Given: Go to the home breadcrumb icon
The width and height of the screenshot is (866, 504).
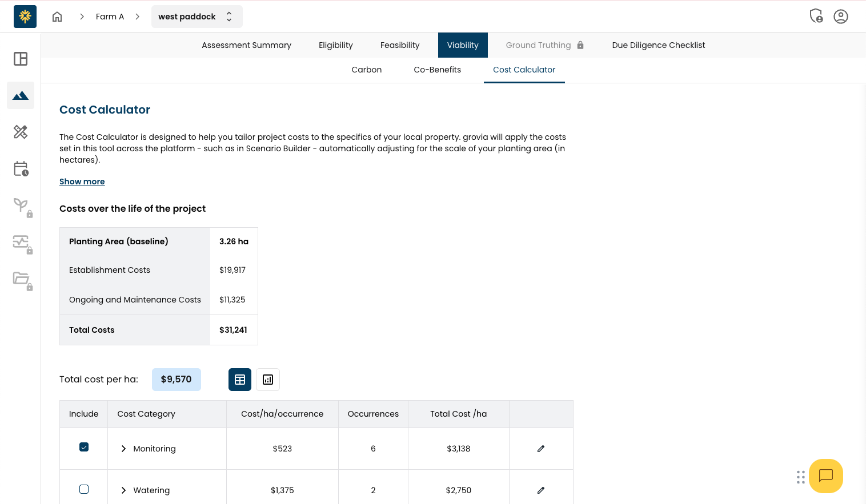Looking at the screenshot, I should [57, 17].
